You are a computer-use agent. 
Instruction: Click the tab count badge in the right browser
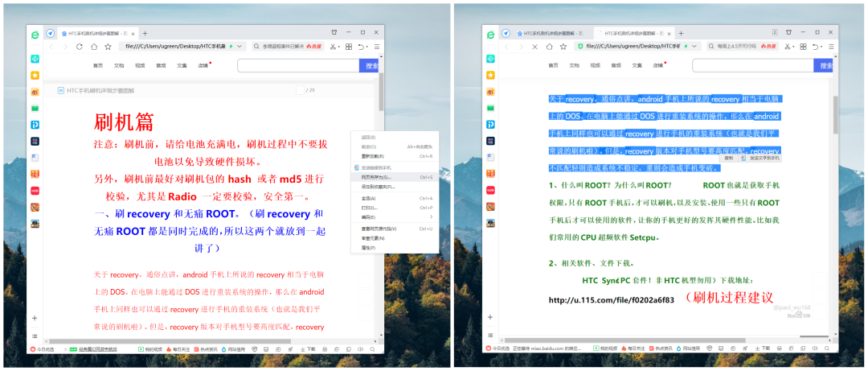pos(775,33)
